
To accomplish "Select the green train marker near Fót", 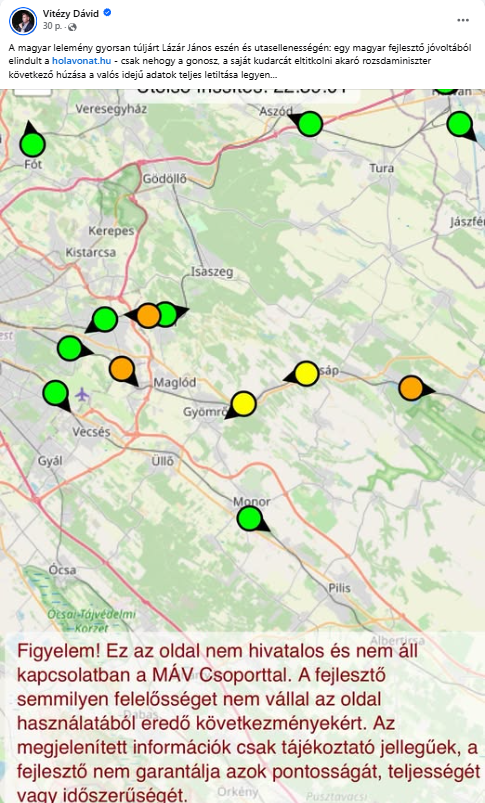I will tap(32, 144).
